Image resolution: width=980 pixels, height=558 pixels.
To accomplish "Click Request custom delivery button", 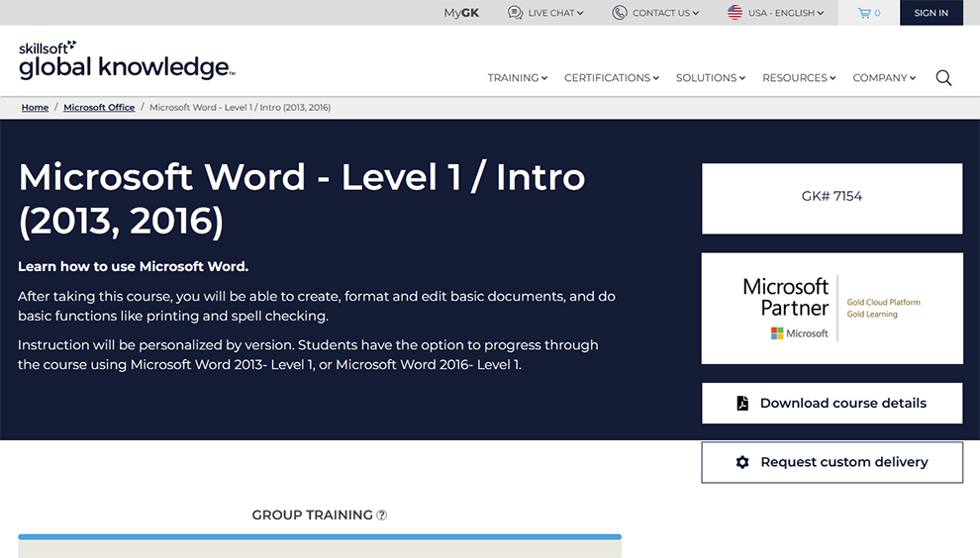I will point(832,462).
